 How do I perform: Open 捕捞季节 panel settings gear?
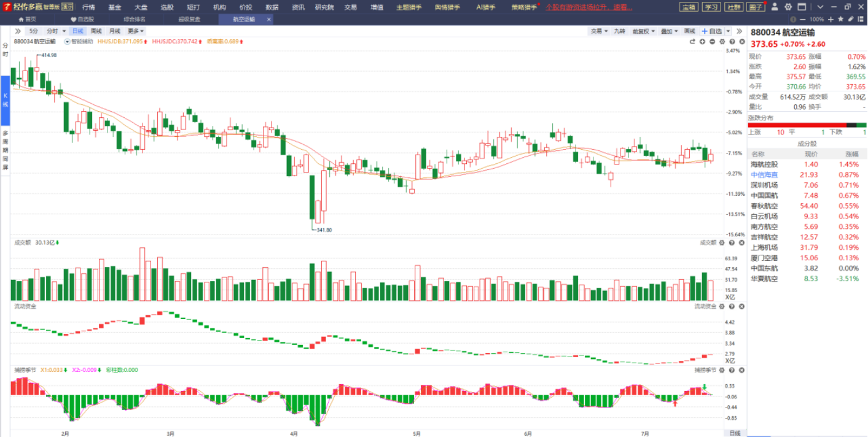pos(722,370)
